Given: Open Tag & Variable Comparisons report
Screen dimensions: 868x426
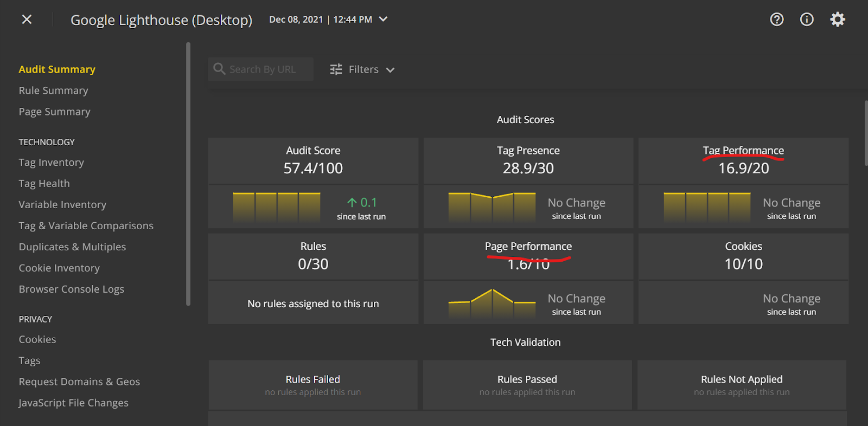Looking at the screenshot, I should 86,226.
